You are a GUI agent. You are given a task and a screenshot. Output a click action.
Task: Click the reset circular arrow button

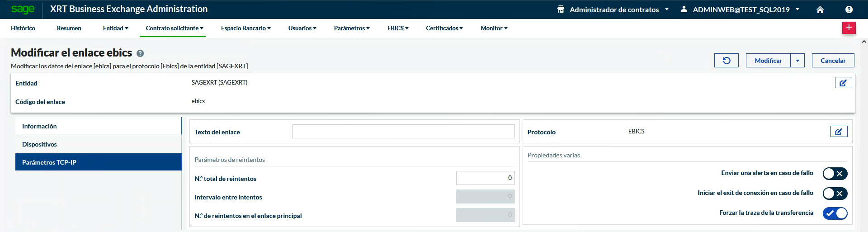pos(726,61)
